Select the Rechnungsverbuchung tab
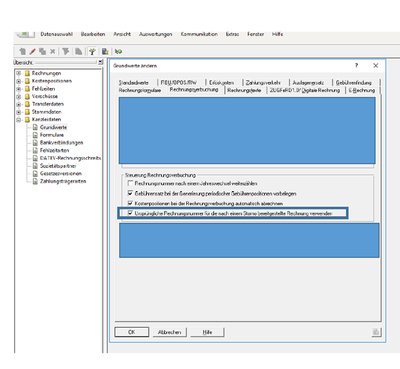The height and width of the screenshot is (369, 400). pos(194,90)
